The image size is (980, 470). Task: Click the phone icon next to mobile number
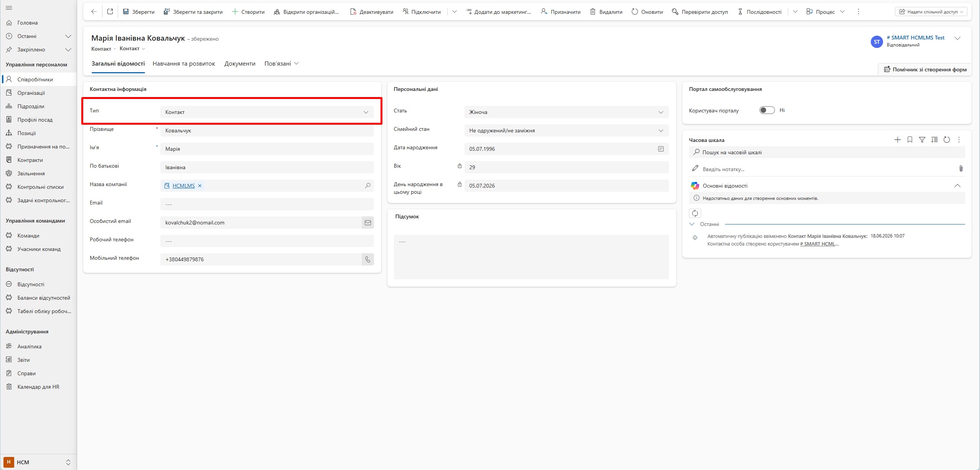pos(367,259)
